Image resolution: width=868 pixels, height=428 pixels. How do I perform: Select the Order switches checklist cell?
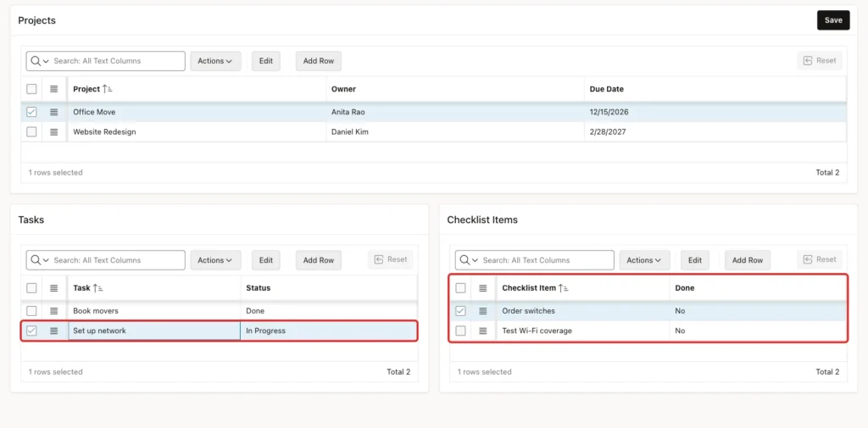point(583,311)
